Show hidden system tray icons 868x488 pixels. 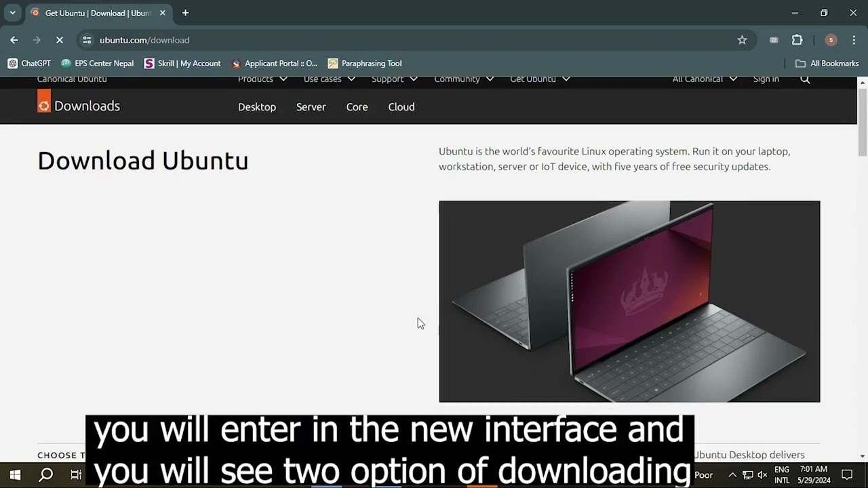coord(732,475)
